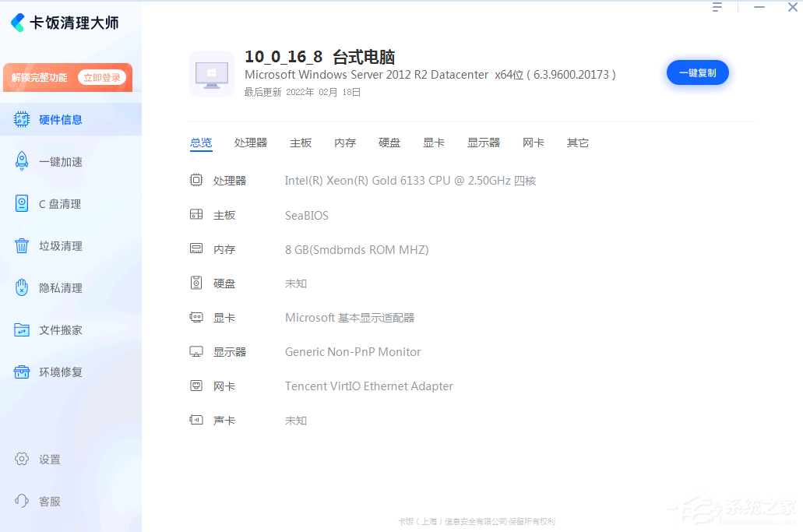The image size is (803, 532).
Task: Open the hamburger menu at top right
Action: click(x=717, y=7)
